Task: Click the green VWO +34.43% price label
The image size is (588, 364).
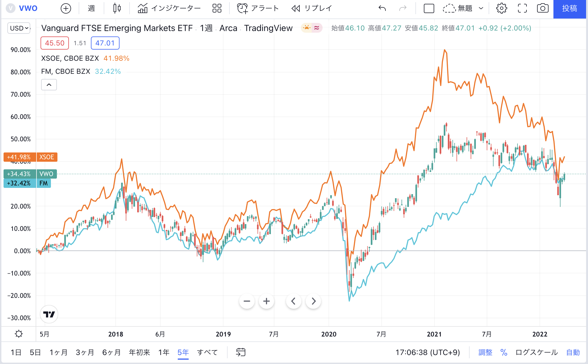Action: pyautogui.click(x=30, y=174)
